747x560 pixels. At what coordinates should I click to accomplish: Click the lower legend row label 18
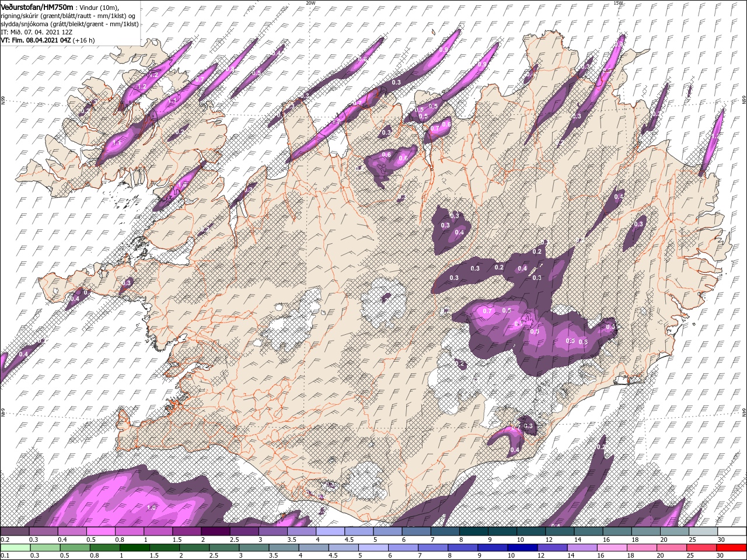click(632, 555)
